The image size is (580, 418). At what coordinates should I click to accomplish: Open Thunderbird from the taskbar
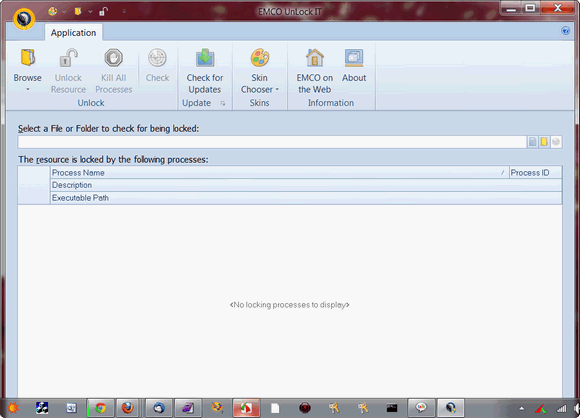click(159, 408)
